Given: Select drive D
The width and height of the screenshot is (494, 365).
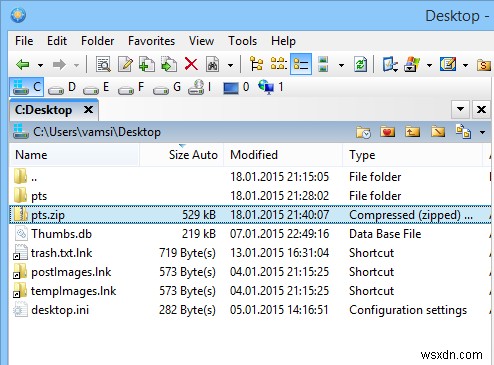Looking at the screenshot, I should pyautogui.click(x=62, y=88).
